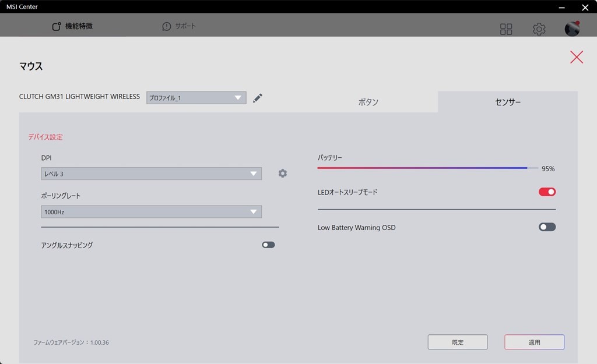Click the 95% battery value
The height and width of the screenshot is (364, 597).
coord(548,169)
